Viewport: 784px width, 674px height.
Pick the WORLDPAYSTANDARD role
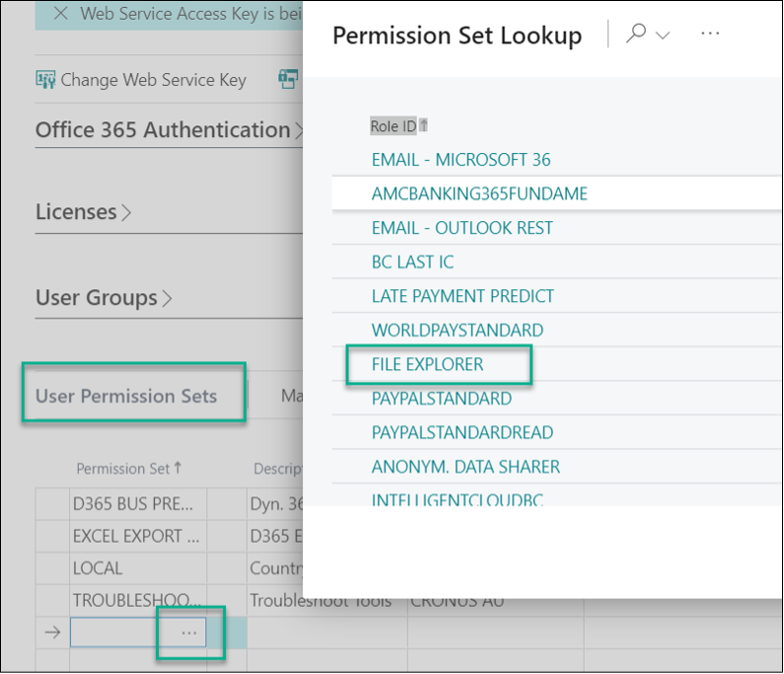[458, 330]
